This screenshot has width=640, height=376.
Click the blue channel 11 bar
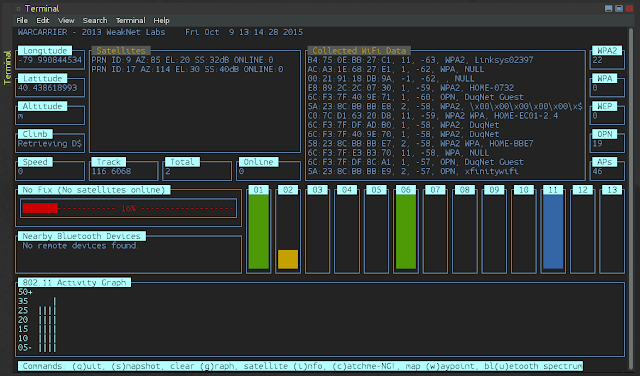[x=553, y=231]
